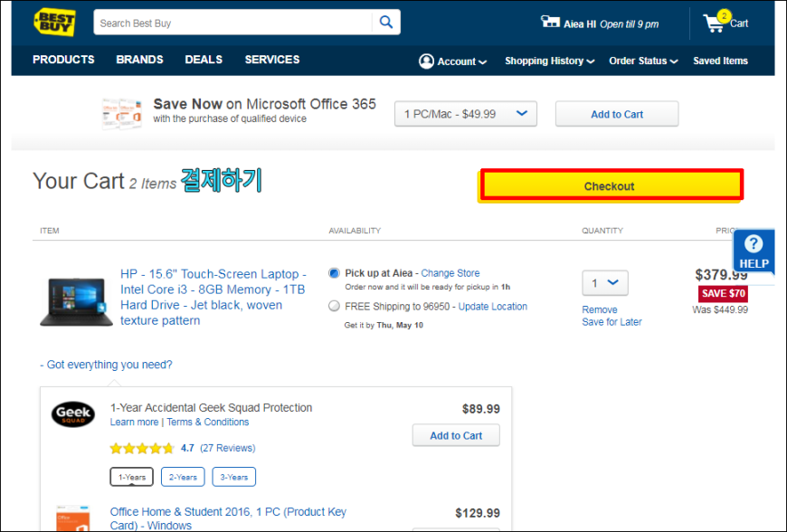
Task: Add Geek Squad Protection to cart
Action: (x=456, y=435)
